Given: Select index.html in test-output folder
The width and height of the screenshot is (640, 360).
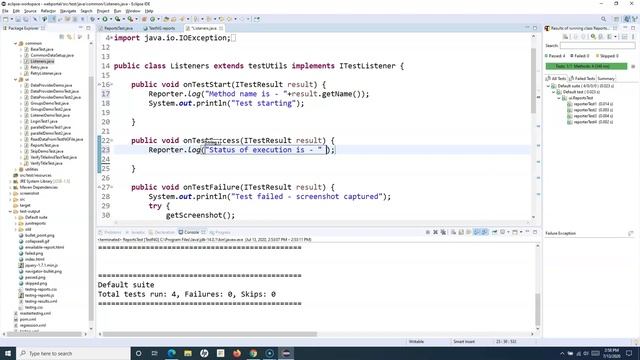Looking at the screenshot, I should coord(34,259).
